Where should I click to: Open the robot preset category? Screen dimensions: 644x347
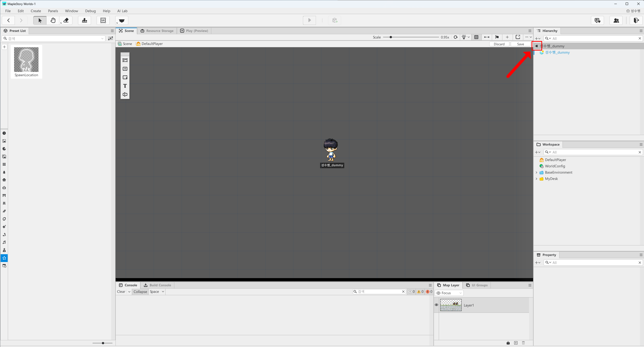(x=4, y=188)
